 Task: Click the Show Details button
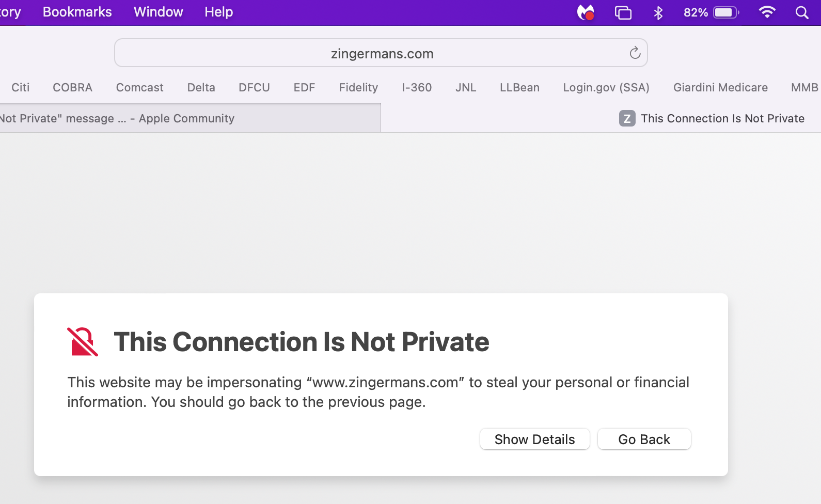coord(534,439)
